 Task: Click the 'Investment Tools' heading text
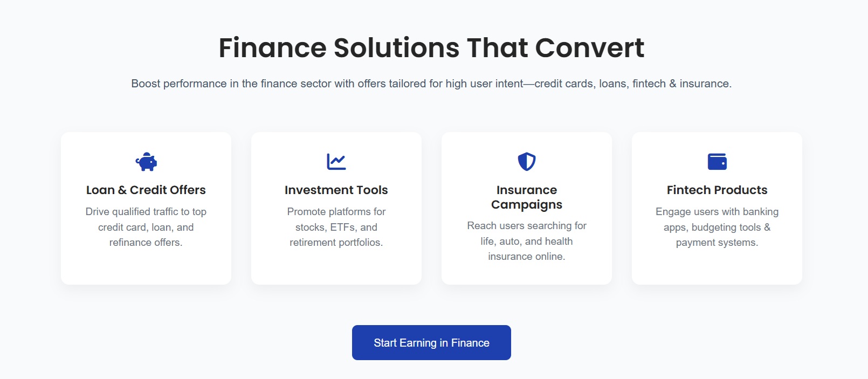(x=336, y=190)
